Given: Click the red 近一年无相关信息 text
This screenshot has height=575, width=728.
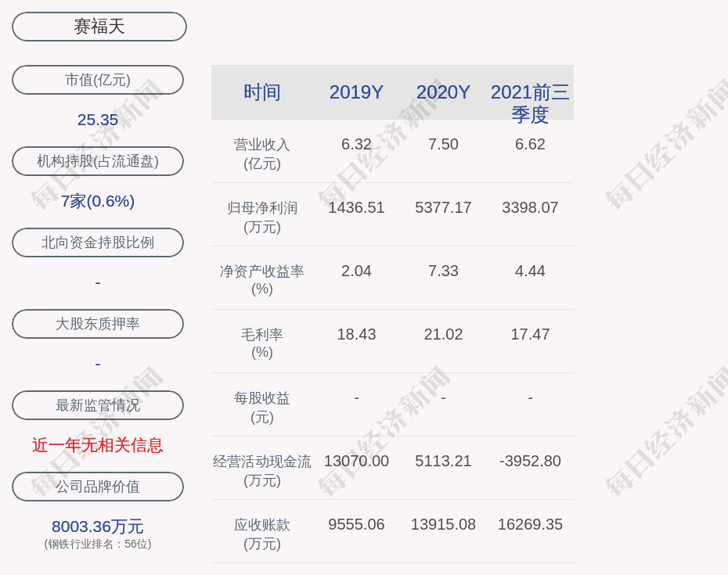Looking at the screenshot, I should coord(98,445).
